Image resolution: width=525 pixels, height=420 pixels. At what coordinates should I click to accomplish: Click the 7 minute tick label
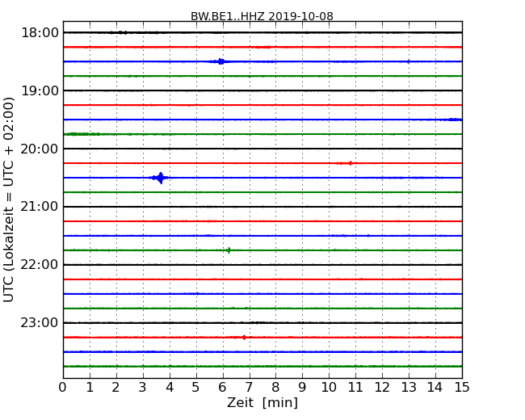(249, 387)
